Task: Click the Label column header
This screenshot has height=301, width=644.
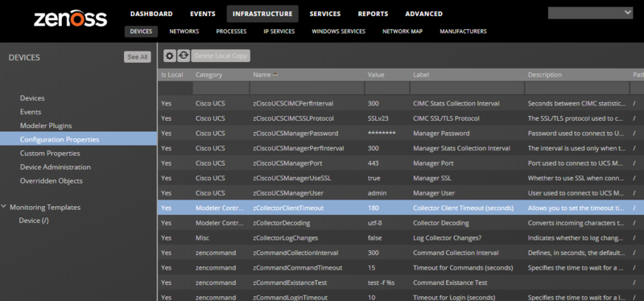Action: [421, 75]
